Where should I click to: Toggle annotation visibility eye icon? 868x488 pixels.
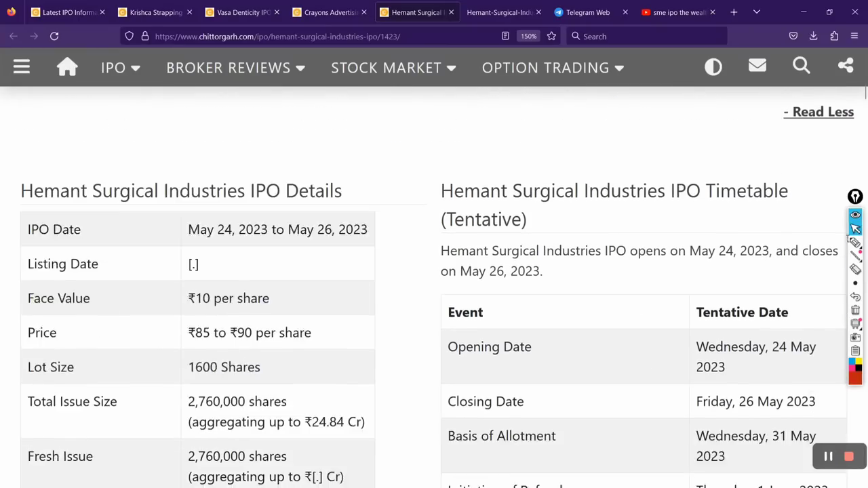click(855, 214)
